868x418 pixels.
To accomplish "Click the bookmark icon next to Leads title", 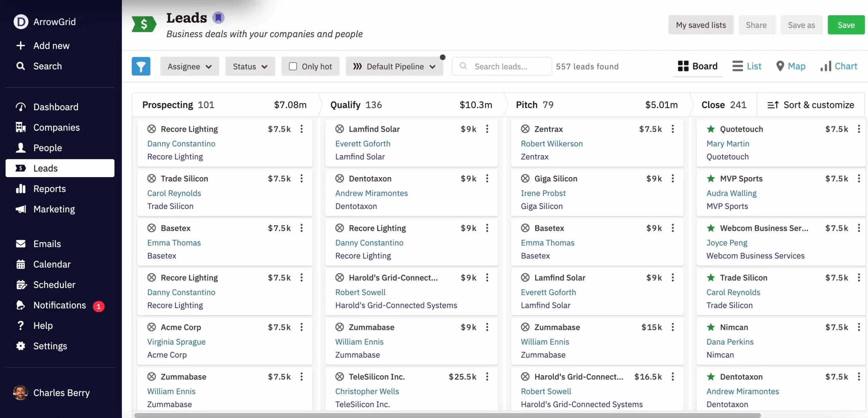I will 218,17.
